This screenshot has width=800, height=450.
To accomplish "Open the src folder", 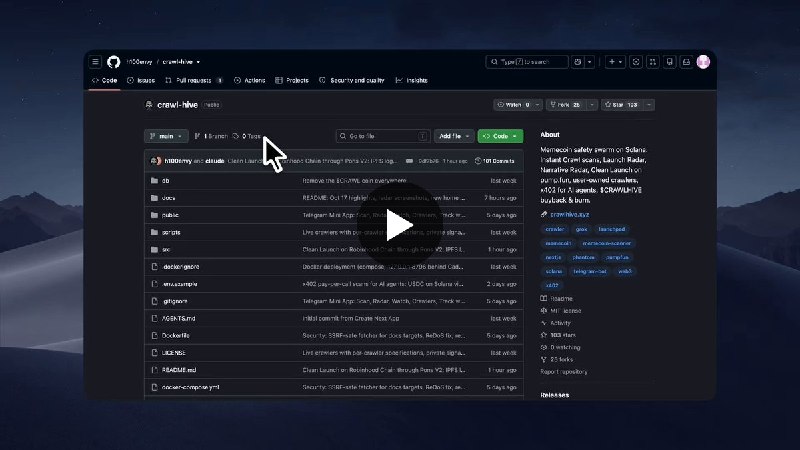I will pyautogui.click(x=166, y=249).
